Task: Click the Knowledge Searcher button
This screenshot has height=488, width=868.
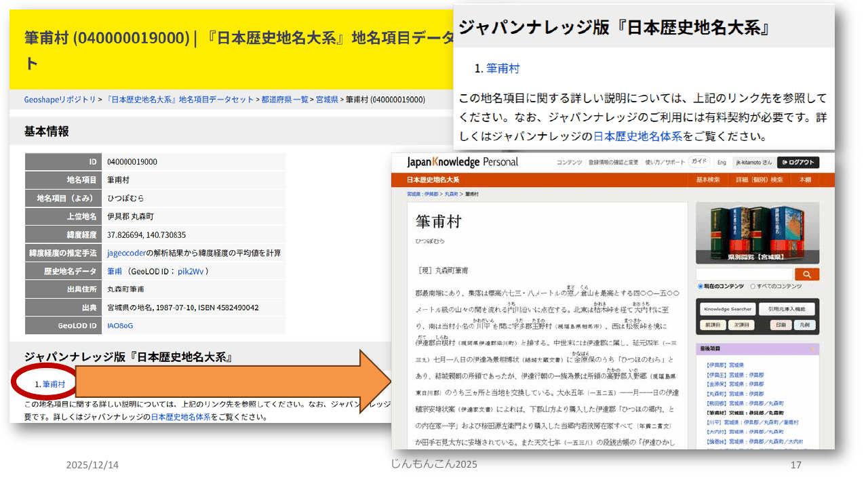Action: (x=727, y=309)
